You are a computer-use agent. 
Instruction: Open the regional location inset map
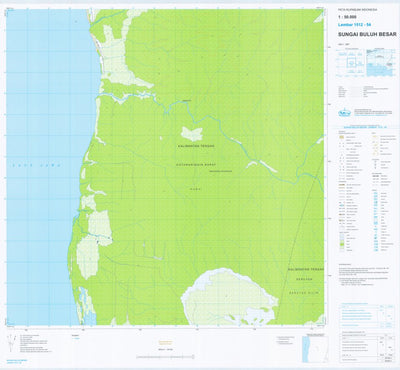pos(381,63)
